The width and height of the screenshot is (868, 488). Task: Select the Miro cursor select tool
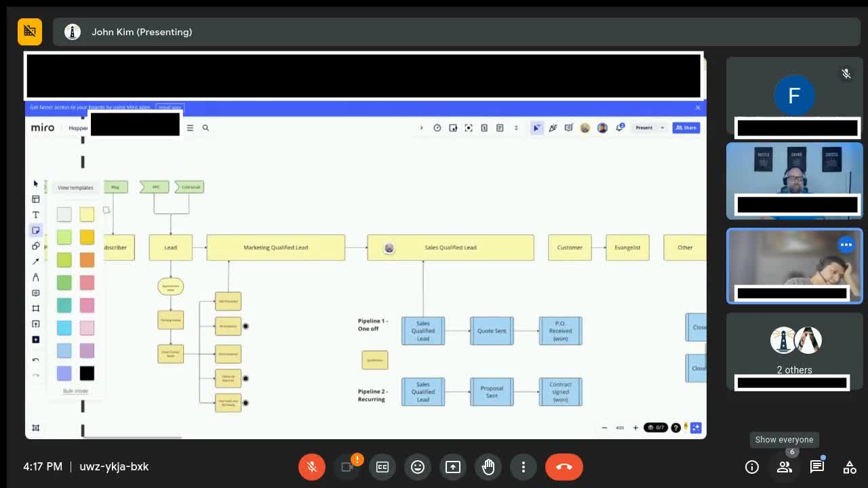36,184
